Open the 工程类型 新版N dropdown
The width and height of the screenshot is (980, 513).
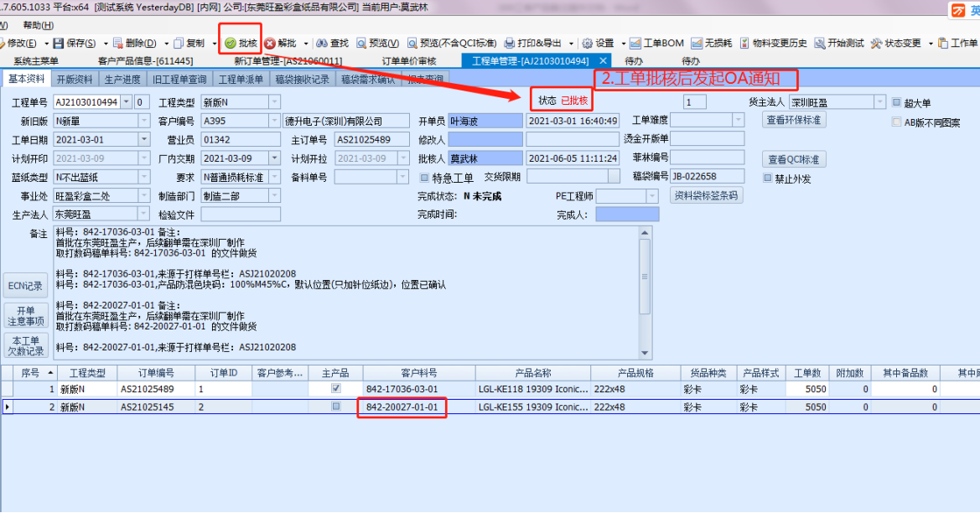274,102
